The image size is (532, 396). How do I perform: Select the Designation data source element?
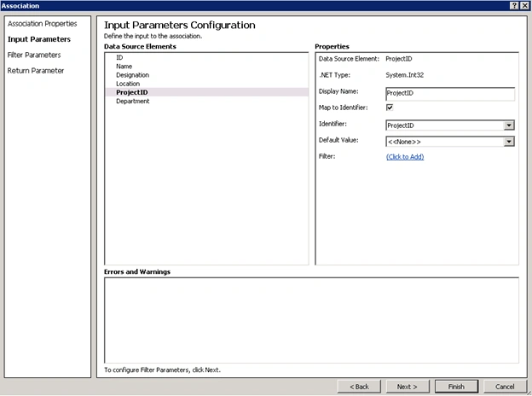tap(133, 75)
